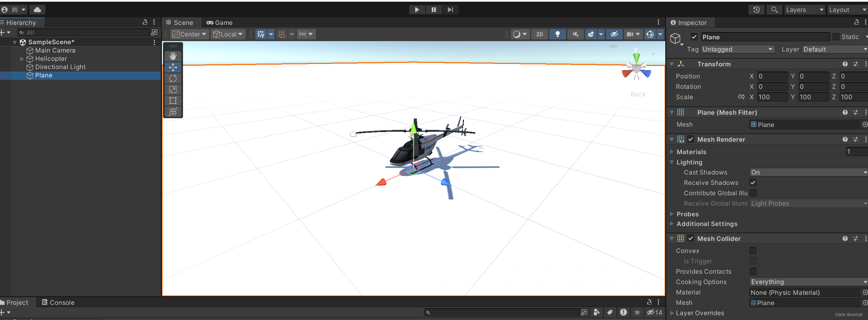The image size is (868, 320).
Task: Toggle Scene view lighting
Action: [557, 34]
